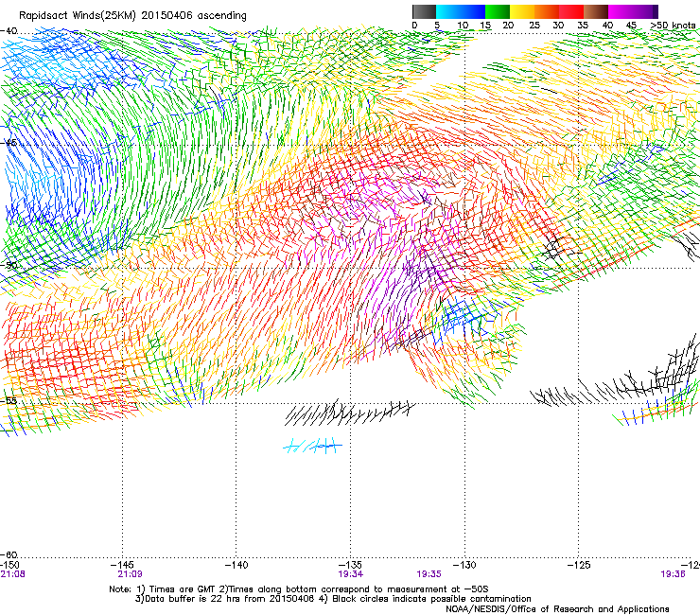Click the 'Data buffer is 22 hrs' note line
The width and height of the screenshot is (700, 615).
point(333,599)
